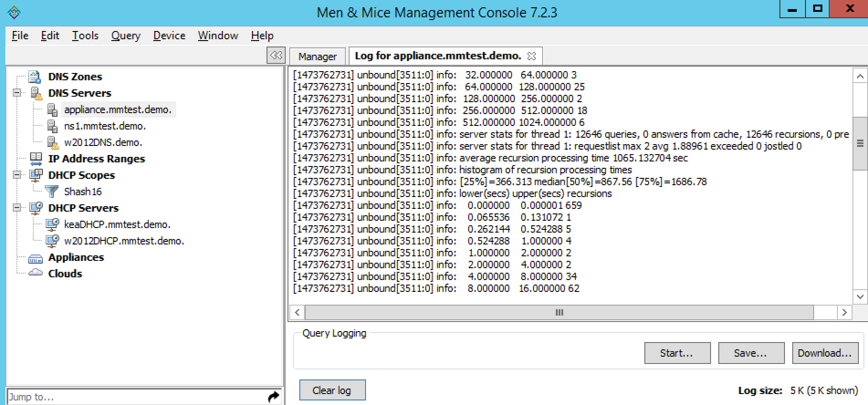Click the horizontal scrollbar thumb in the log
This screenshot has width=868, height=405.
559,312
